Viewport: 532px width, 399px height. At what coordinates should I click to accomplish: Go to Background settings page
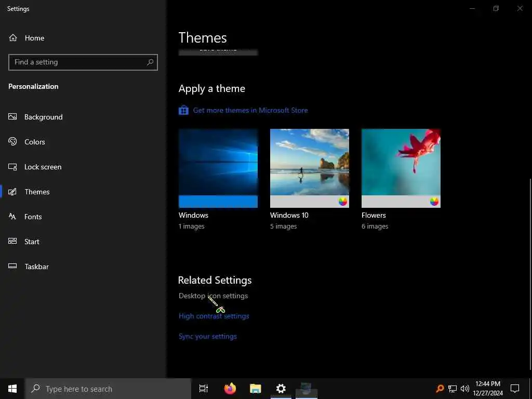pyautogui.click(x=44, y=117)
